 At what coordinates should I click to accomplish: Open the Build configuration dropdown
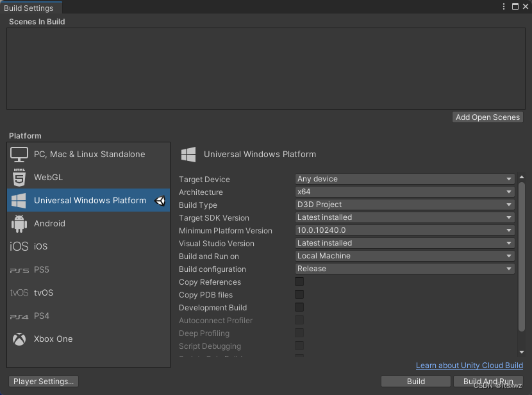[404, 269]
